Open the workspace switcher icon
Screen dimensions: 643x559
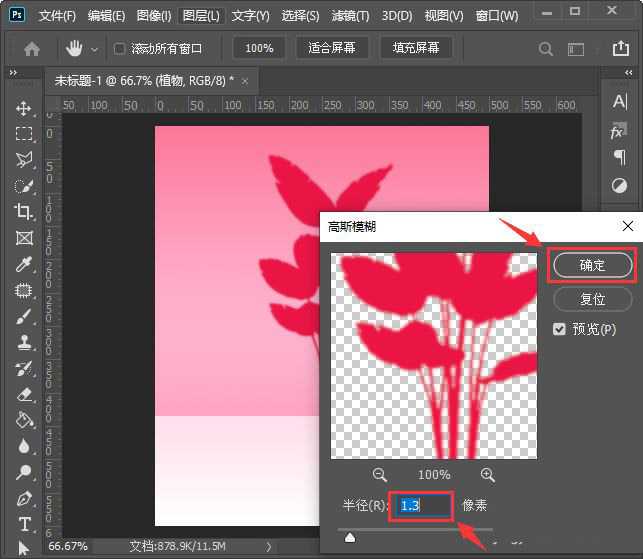click(576, 50)
